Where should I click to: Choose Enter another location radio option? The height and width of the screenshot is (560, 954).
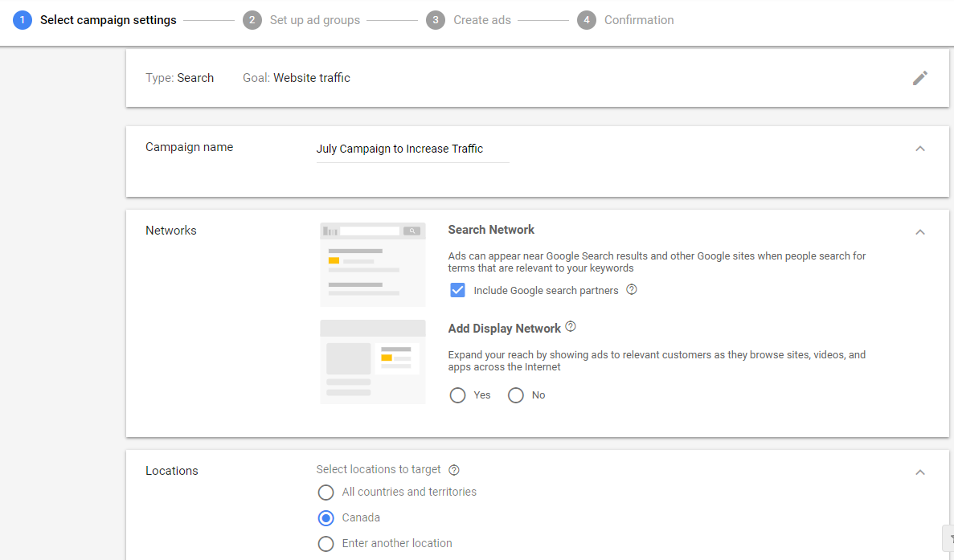tap(326, 544)
